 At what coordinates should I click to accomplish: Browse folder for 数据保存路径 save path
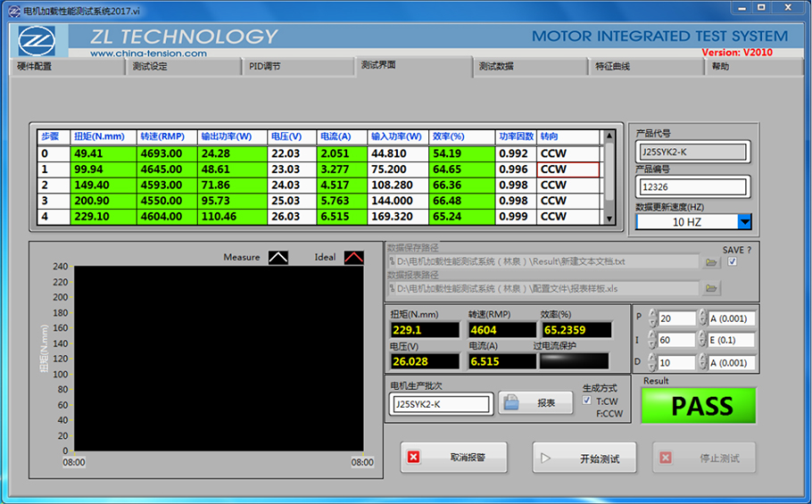[x=711, y=262]
